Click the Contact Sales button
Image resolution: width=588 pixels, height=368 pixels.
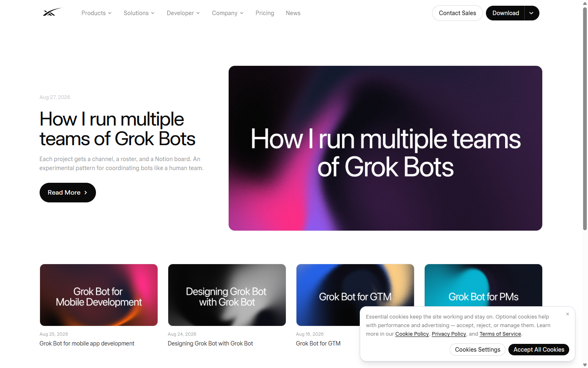click(457, 13)
